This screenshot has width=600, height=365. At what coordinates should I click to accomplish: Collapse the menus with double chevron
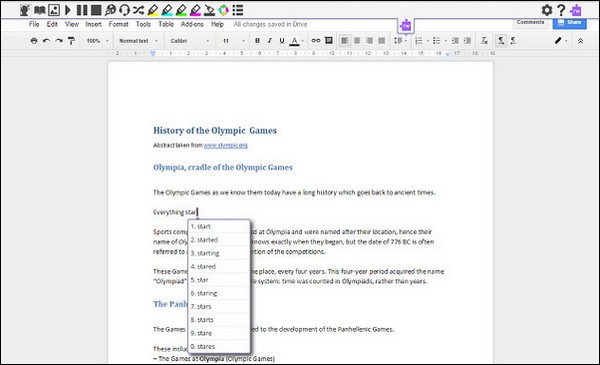[x=580, y=41]
